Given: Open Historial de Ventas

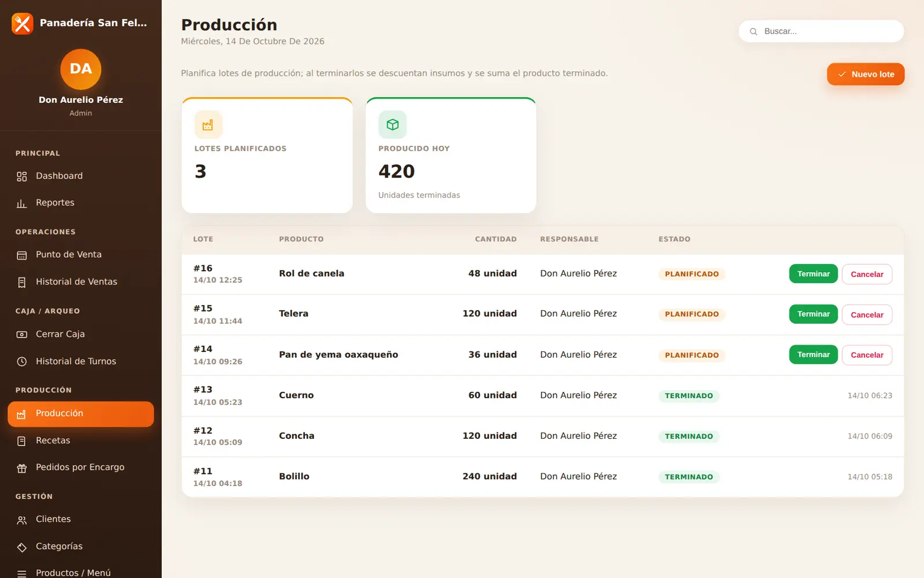Looking at the screenshot, I should [x=81, y=281].
